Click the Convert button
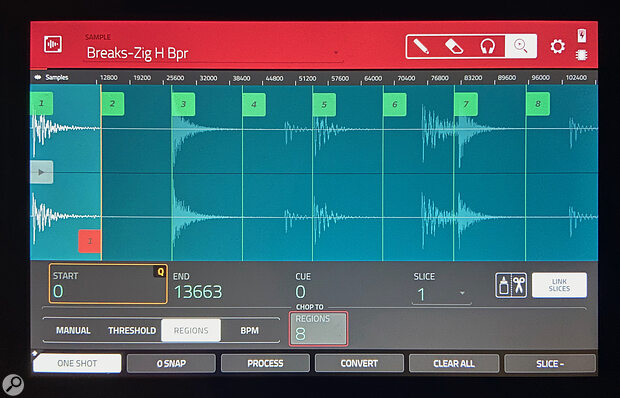 click(359, 363)
